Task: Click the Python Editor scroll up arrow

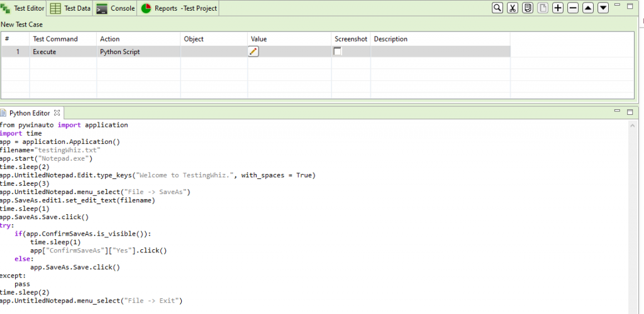Action: (633, 127)
